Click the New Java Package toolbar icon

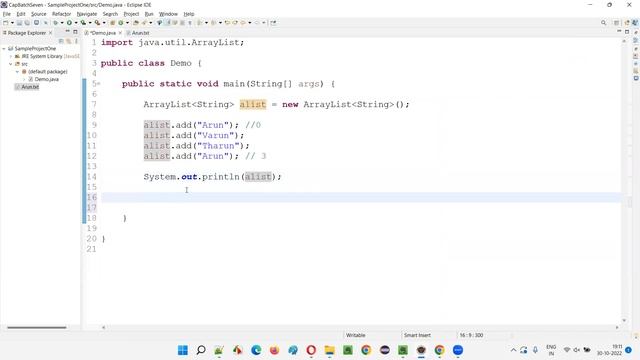[112, 23]
